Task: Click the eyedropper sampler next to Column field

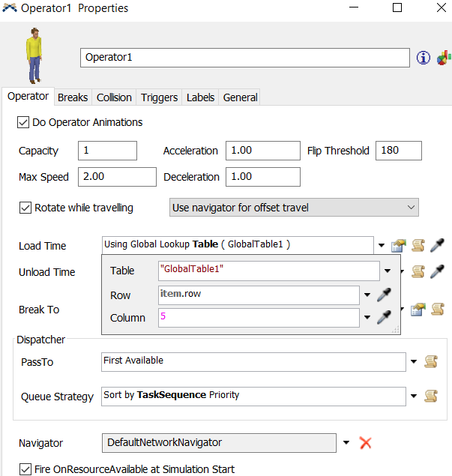Action: tap(384, 318)
